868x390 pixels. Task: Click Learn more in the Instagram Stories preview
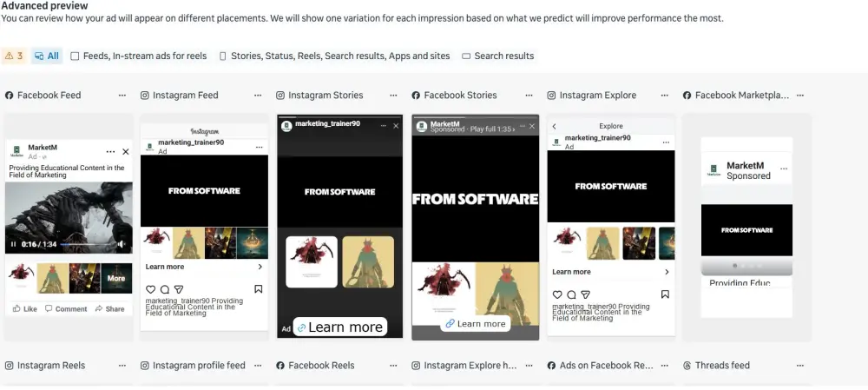(x=340, y=327)
